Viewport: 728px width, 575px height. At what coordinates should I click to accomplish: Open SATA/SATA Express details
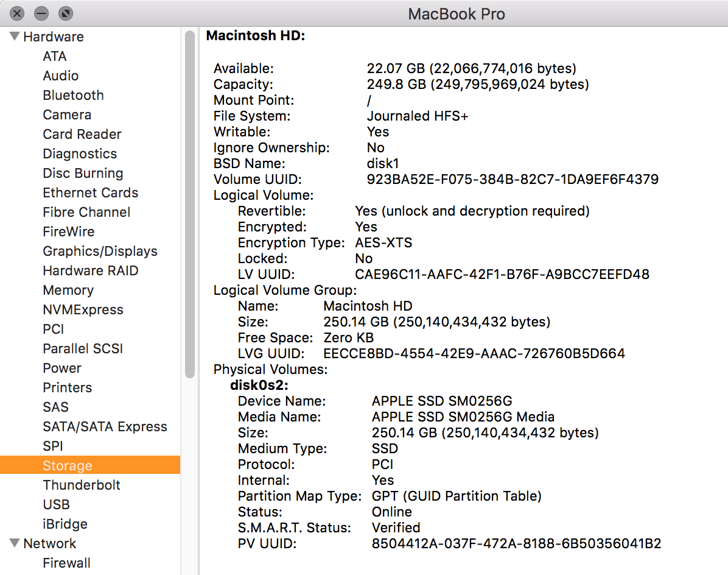(x=105, y=426)
